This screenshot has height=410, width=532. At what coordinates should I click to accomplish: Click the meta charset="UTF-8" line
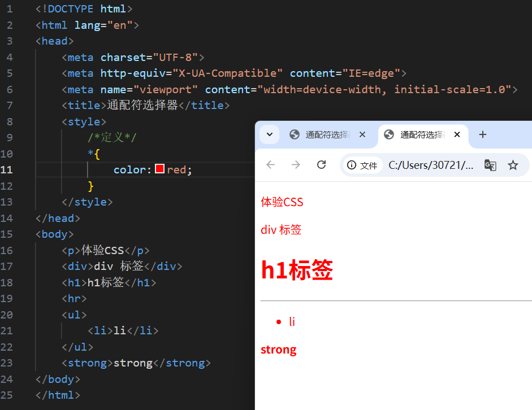point(133,57)
